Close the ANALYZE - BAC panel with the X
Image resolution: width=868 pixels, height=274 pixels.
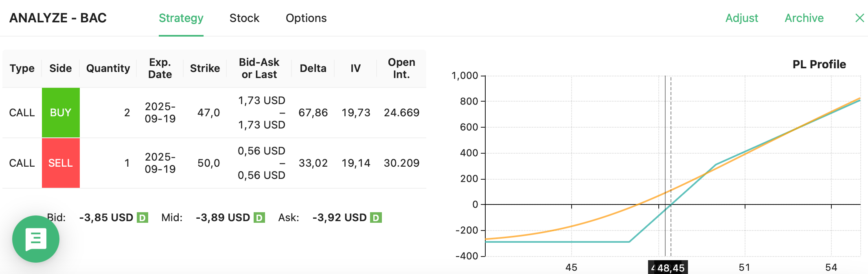(x=859, y=18)
